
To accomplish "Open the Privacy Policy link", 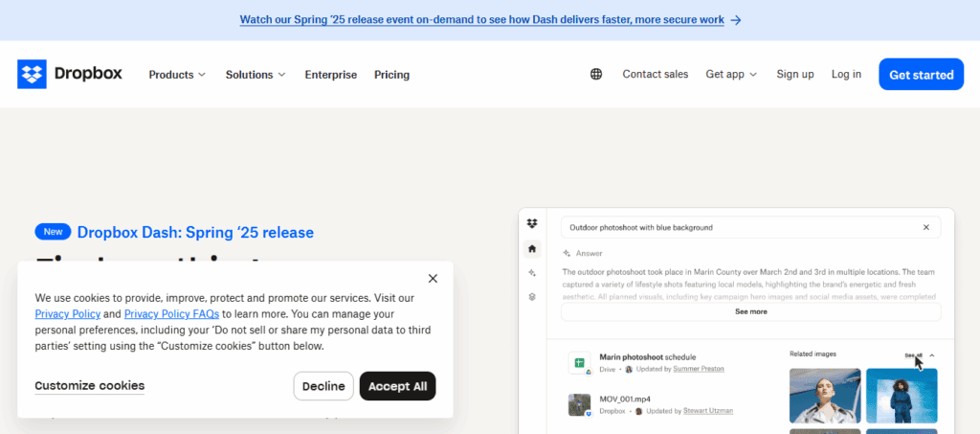I will (68, 314).
